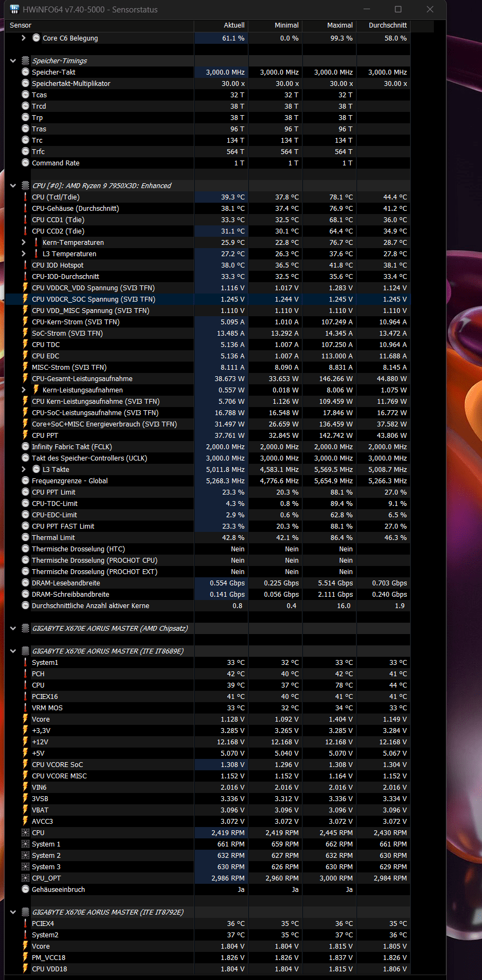Click the clock icon next to Core C6 Belegung
The image size is (482, 980).
click(36, 38)
